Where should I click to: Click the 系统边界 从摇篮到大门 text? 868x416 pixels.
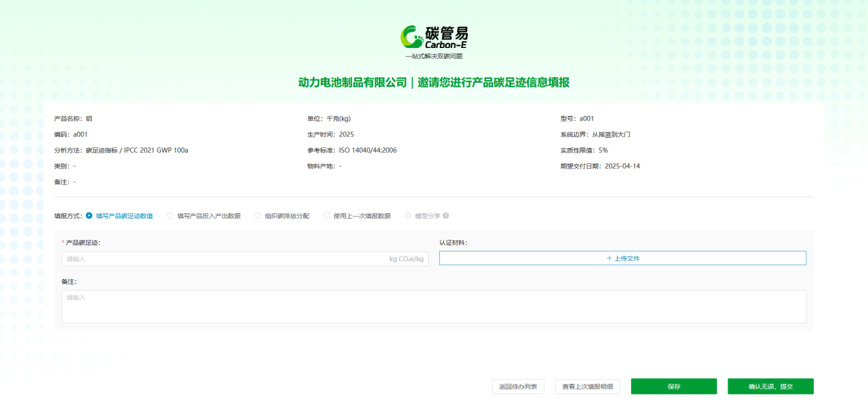(x=610, y=134)
